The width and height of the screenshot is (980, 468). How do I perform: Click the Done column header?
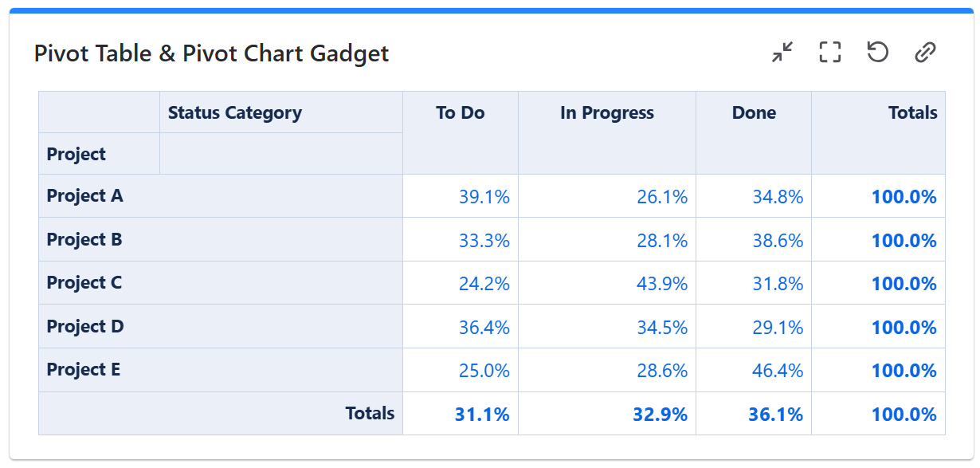click(754, 113)
